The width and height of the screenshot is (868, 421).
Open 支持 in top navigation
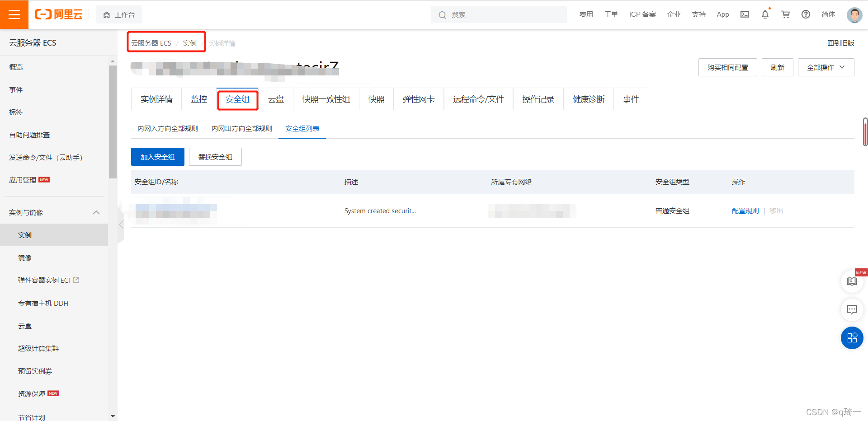(698, 14)
